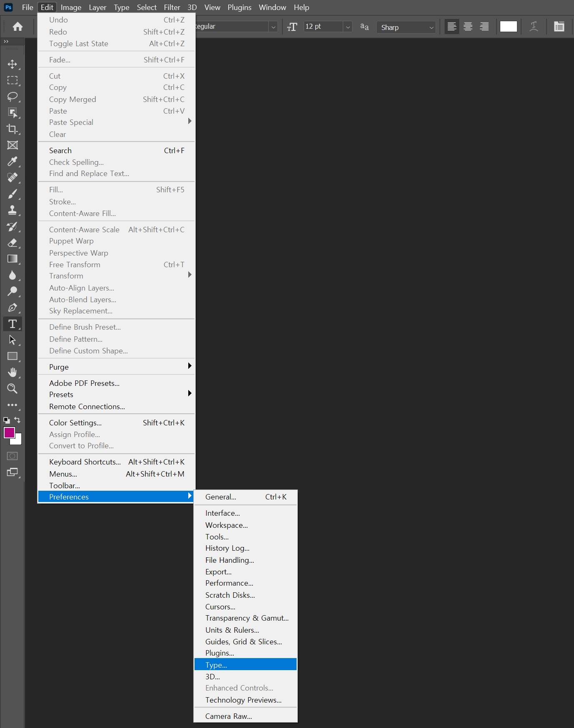This screenshot has height=728, width=574.
Task: Toggle the Character and Paragraph panels icon
Action: pos(559,27)
